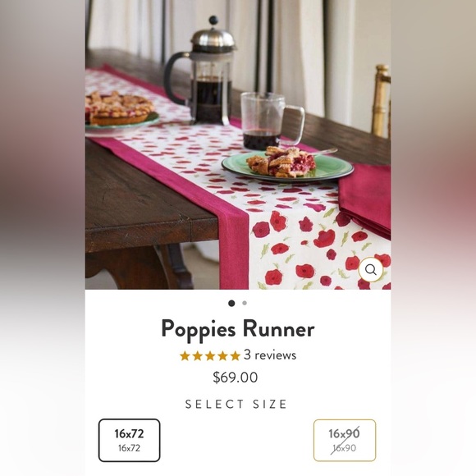Switch to the second carousel image dot
The image size is (476, 476).
pyautogui.click(x=245, y=303)
